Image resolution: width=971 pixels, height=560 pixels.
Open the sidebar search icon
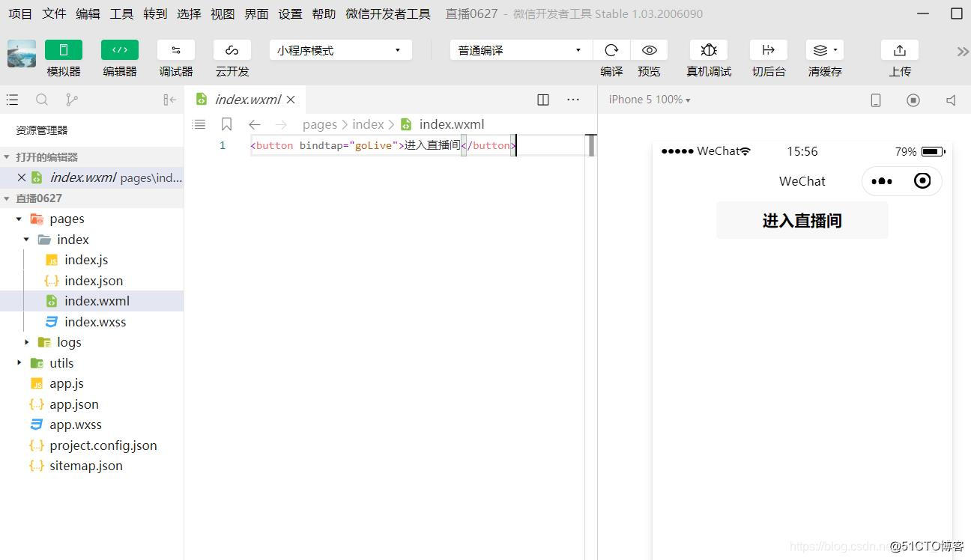(x=42, y=100)
